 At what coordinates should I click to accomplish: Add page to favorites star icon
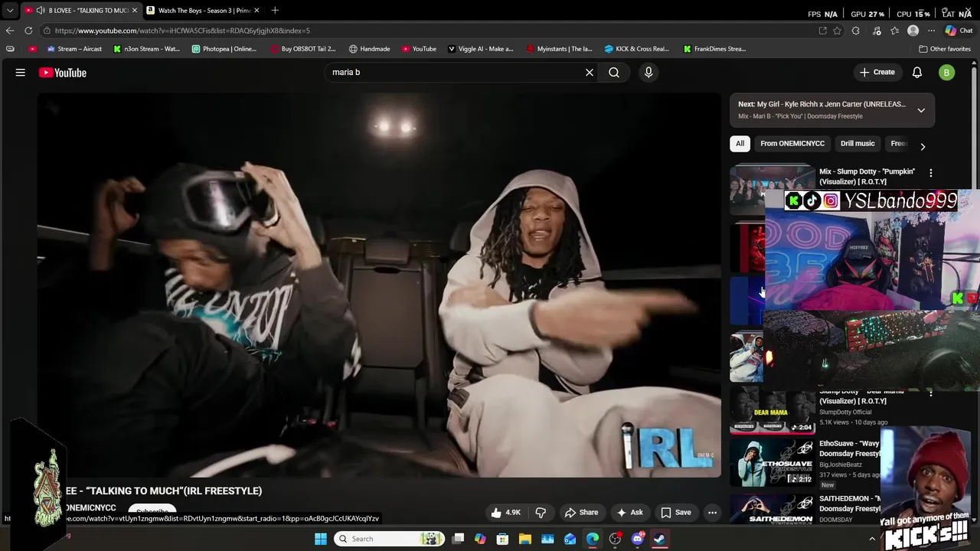[837, 31]
